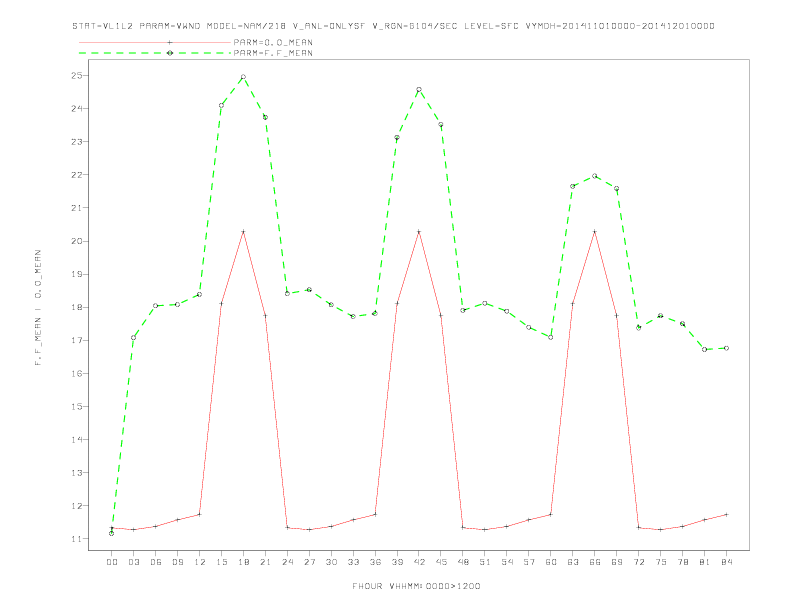Click the 09 forecast hour label
Screen dimensions: 792x612
(177, 562)
